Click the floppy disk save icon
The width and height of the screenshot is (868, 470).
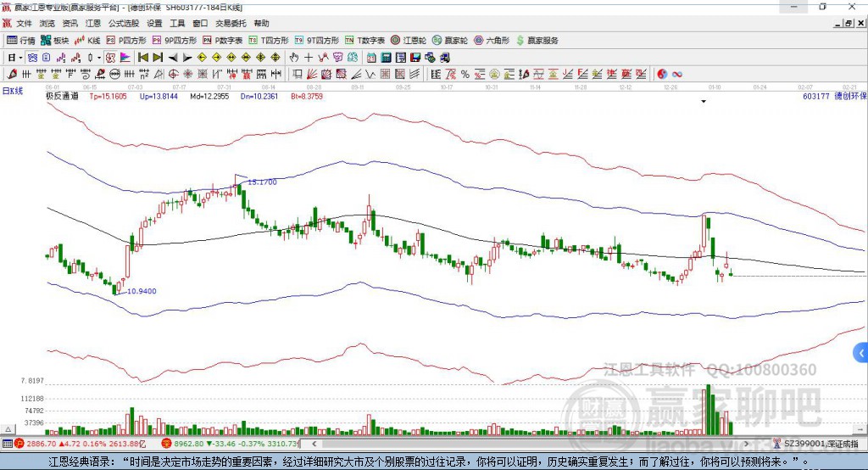tap(415, 58)
